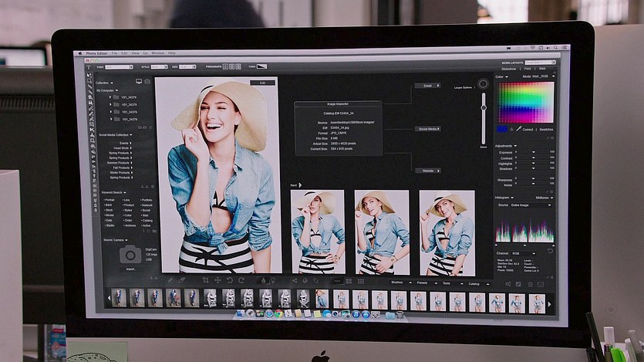Image resolution: width=644 pixels, height=362 pixels.
Task: Click the Loupe Options circular icon
Action: (x=484, y=84)
